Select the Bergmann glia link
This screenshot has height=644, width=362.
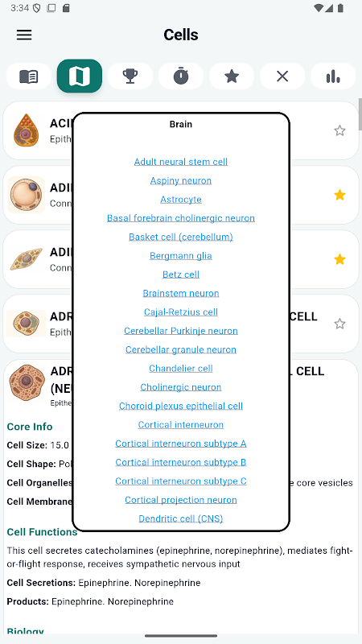point(181,256)
